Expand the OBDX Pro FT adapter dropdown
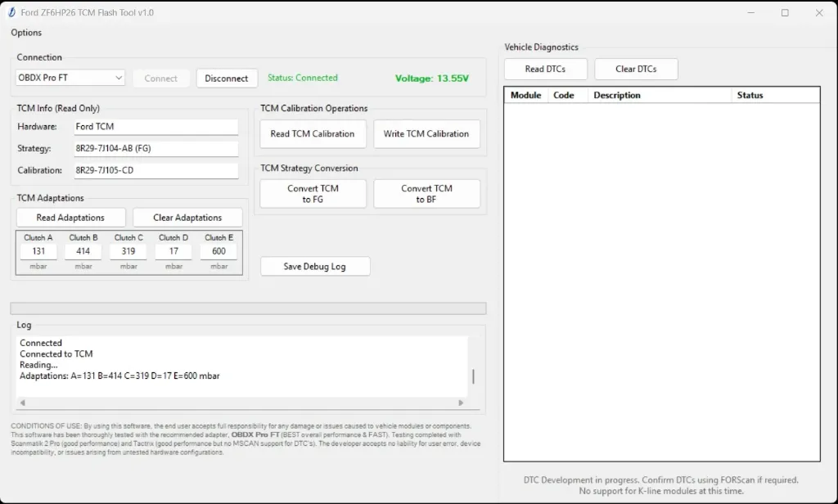Screen dimensions: 838x504 point(70,78)
